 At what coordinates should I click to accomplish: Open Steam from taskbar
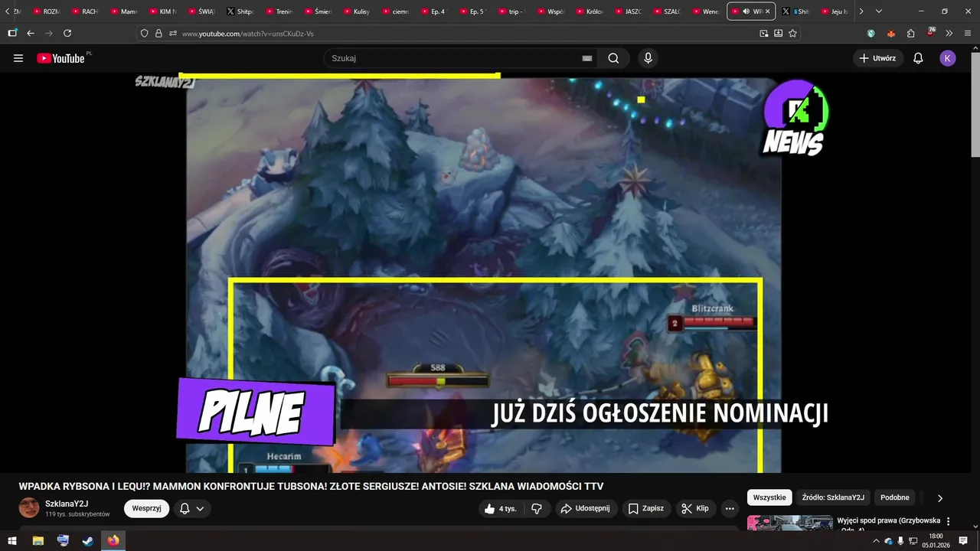click(88, 541)
